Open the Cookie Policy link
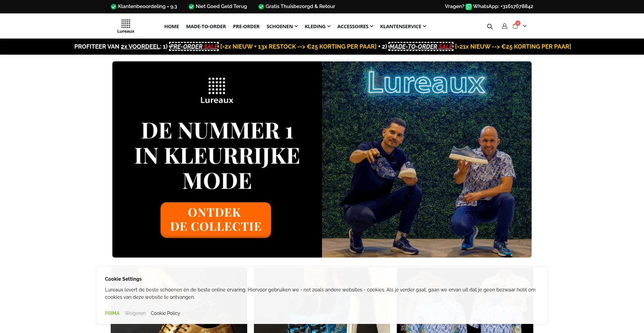Image resolution: width=644 pixels, height=333 pixels. [165, 313]
